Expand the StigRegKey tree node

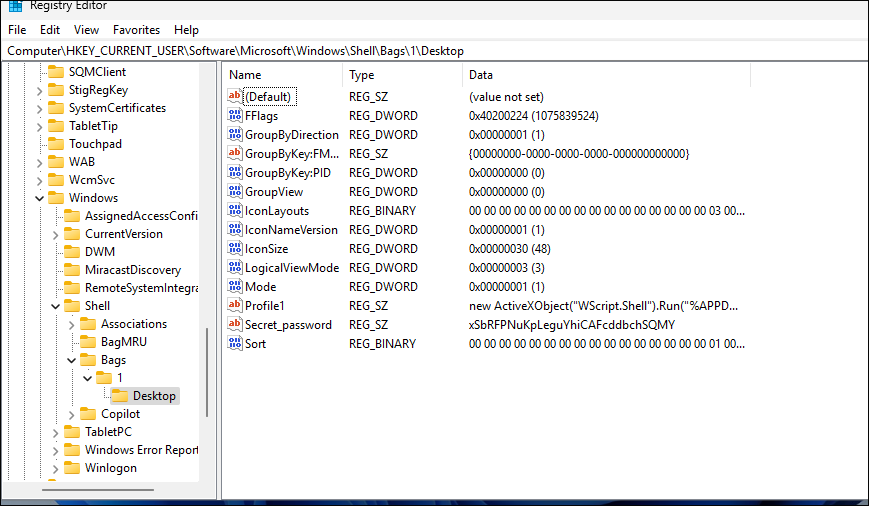coord(39,91)
